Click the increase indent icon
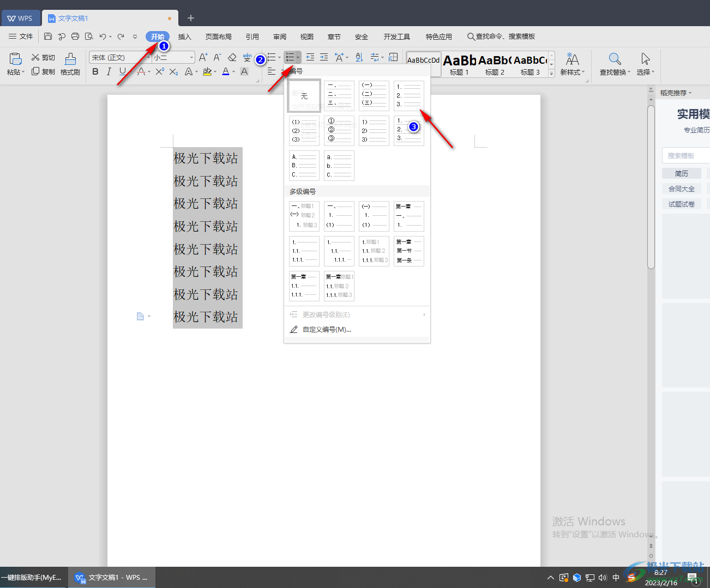This screenshot has height=588, width=710. [324, 57]
